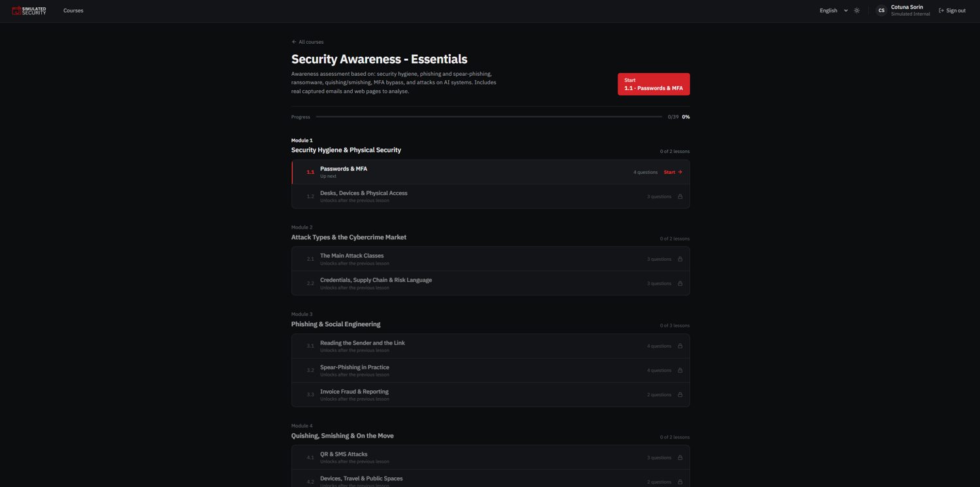The height and width of the screenshot is (487, 980).
Task: Click the Sign out link
Action: pyautogui.click(x=952, y=10)
